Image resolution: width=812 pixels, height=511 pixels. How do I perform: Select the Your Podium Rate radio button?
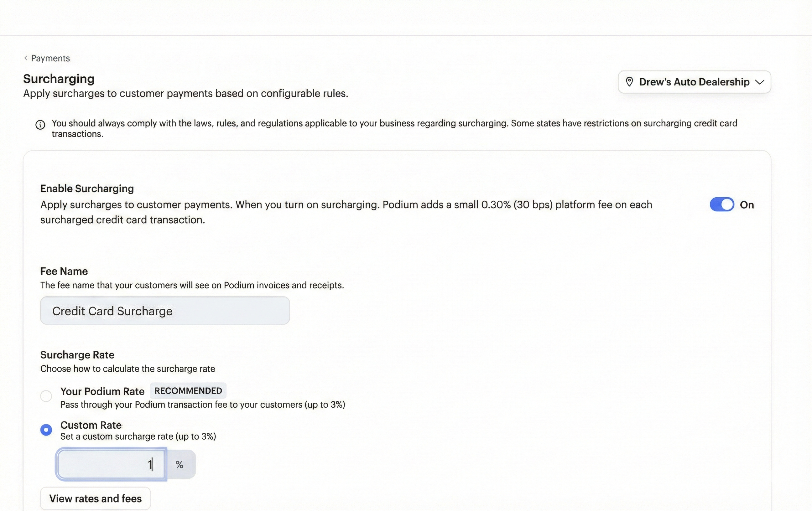coord(46,396)
